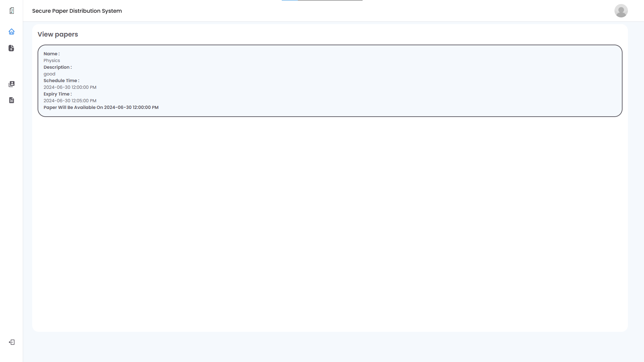644x362 pixels.
Task: Click the expiry time value 12:05:00 PM
Action: pyautogui.click(x=70, y=101)
